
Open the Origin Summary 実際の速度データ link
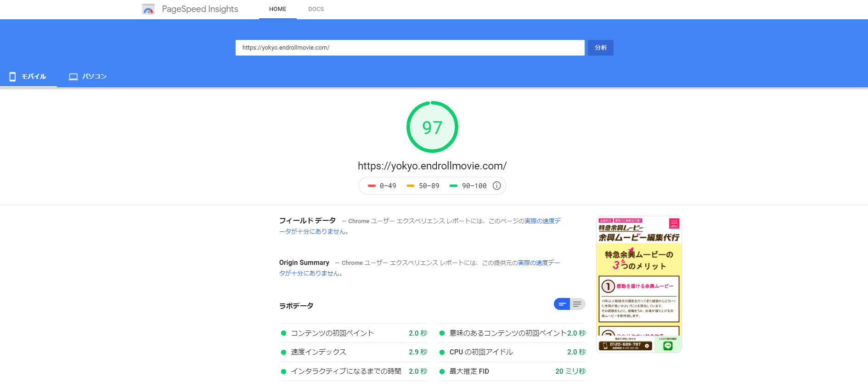click(539, 263)
